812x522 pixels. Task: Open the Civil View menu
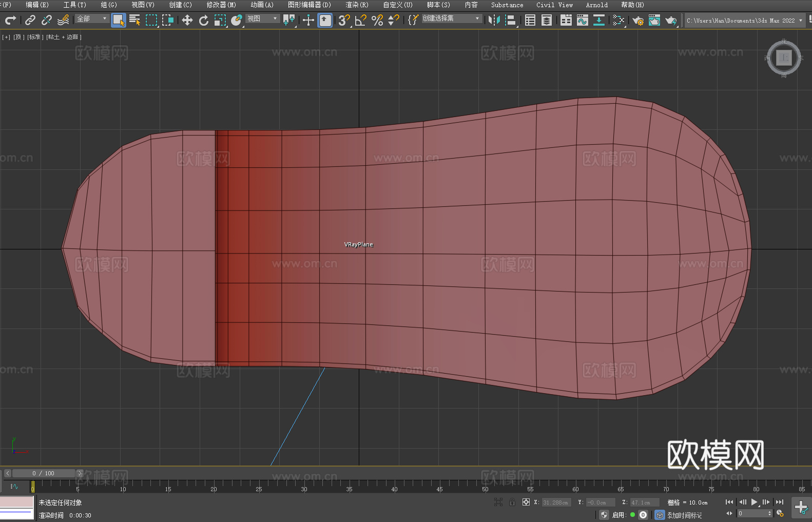[554, 5]
